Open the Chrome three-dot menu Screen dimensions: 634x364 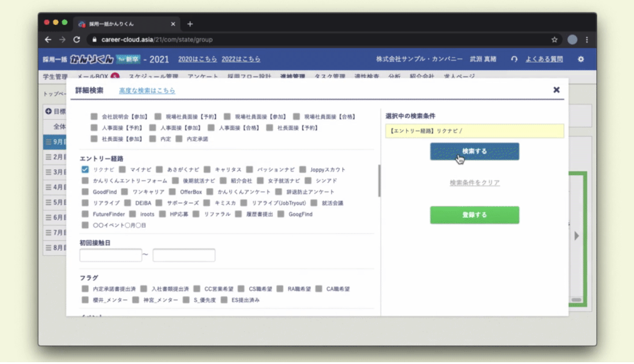coord(587,40)
